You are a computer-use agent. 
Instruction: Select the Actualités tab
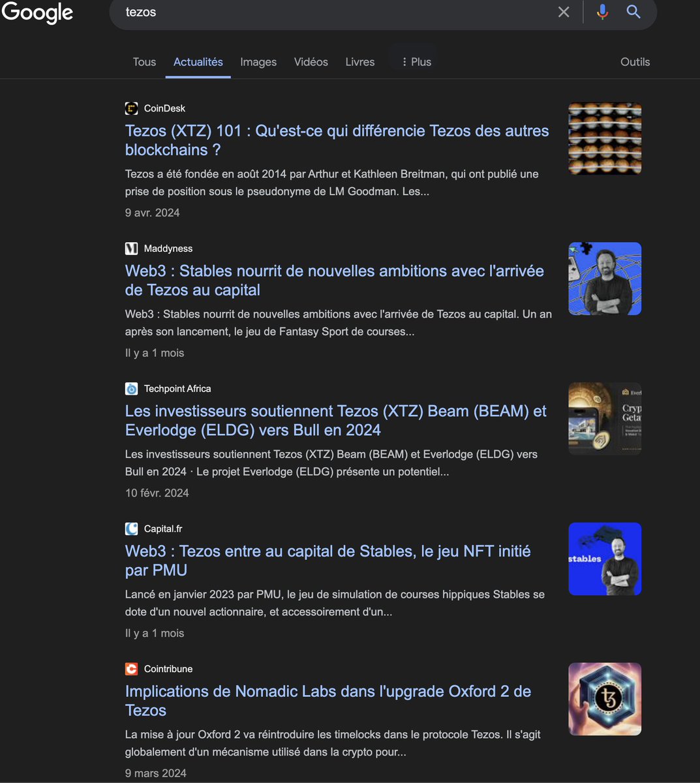[x=198, y=62]
